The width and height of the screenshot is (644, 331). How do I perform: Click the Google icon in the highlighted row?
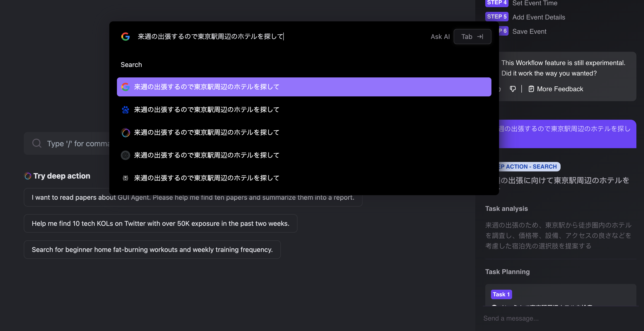[x=125, y=87]
